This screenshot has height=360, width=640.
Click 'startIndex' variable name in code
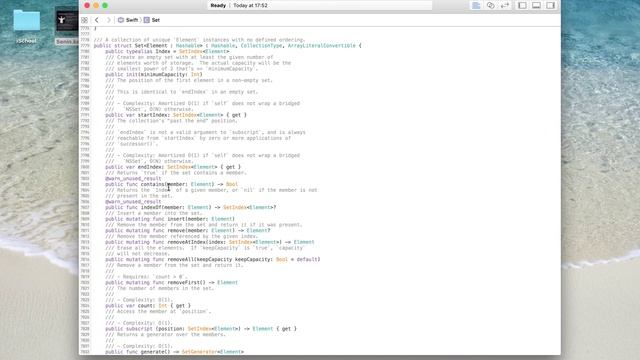click(153, 115)
